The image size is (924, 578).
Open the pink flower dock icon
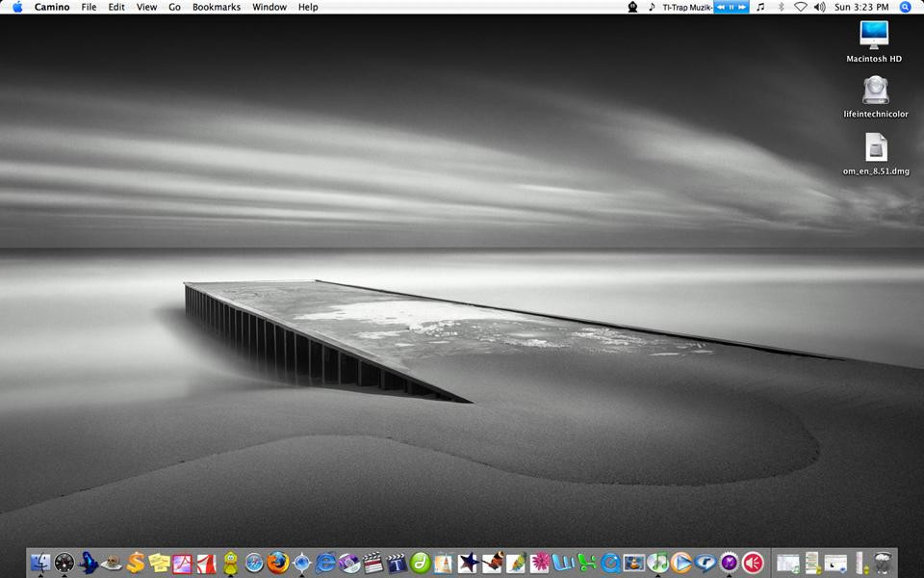539,563
